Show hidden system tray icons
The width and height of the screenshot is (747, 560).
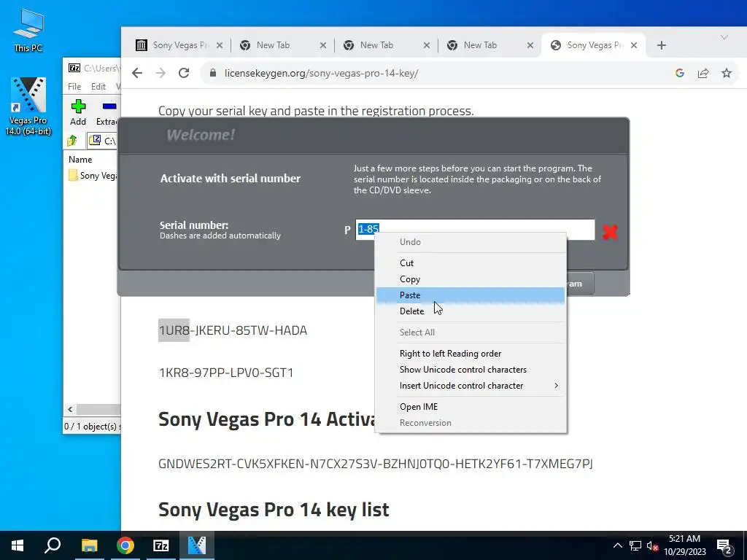point(617,545)
